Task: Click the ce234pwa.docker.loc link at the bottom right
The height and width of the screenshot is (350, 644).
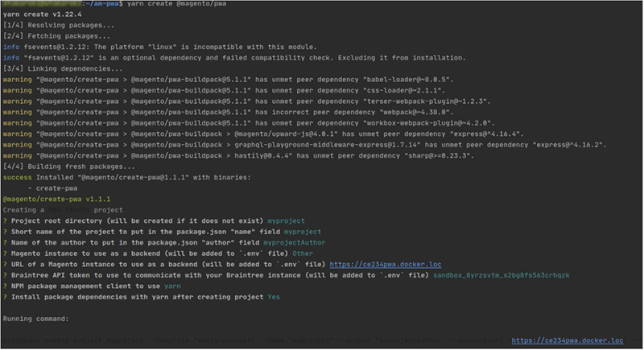Action: 568,341
